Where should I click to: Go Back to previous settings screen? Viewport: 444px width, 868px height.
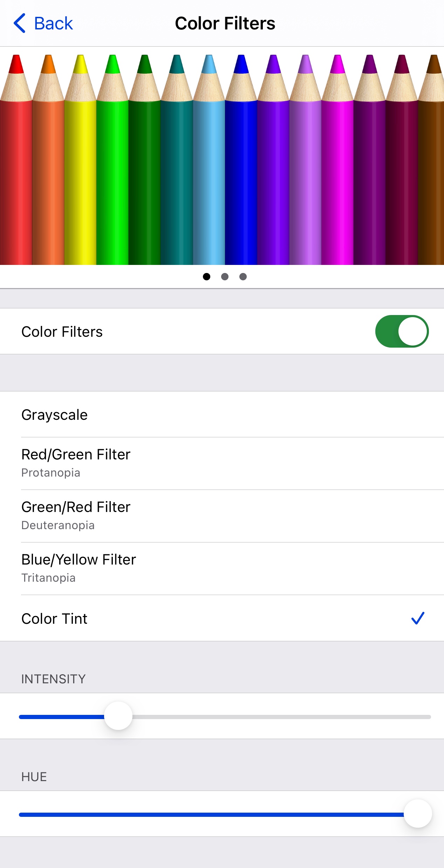(43, 23)
